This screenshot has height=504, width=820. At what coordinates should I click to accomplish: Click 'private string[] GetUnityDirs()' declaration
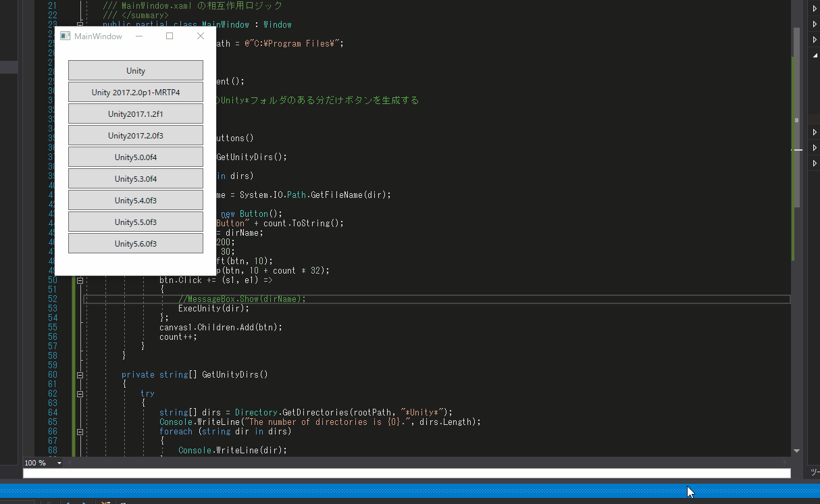click(195, 374)
